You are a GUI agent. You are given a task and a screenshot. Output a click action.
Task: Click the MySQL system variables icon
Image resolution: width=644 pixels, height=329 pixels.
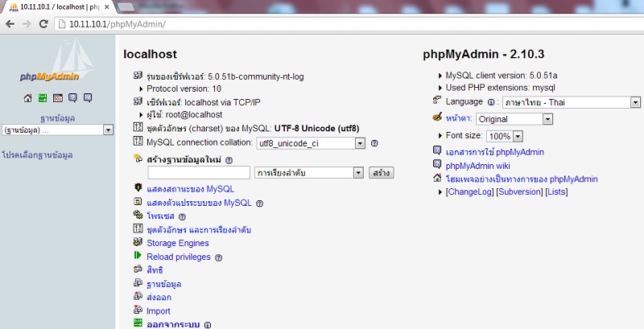[138, 201]
